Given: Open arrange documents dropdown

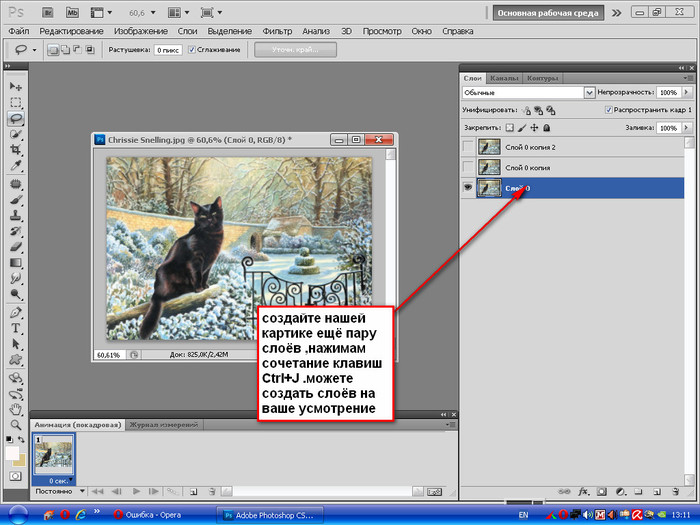Looking at the screenshot, I should [179, 13].
